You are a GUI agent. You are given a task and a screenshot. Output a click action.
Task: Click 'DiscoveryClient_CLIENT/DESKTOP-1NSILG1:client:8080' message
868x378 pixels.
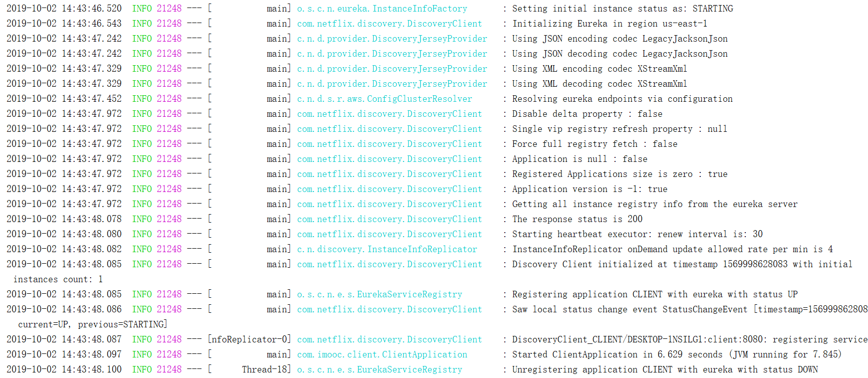pyautogui.click(x=690, y=339)
